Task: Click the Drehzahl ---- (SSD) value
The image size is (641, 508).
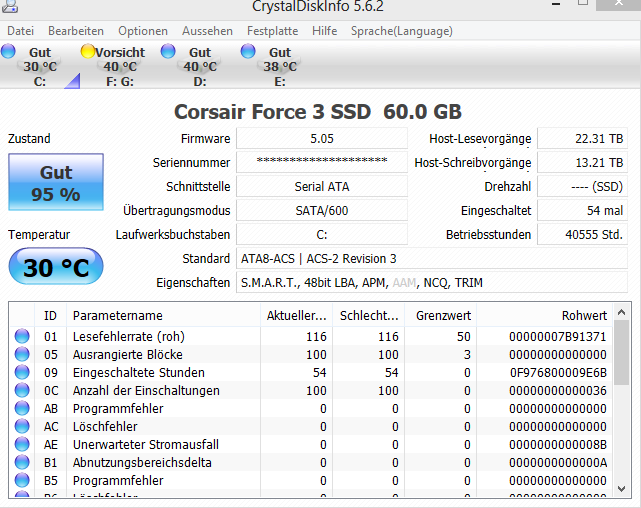Action: click(x=582, y=186)
